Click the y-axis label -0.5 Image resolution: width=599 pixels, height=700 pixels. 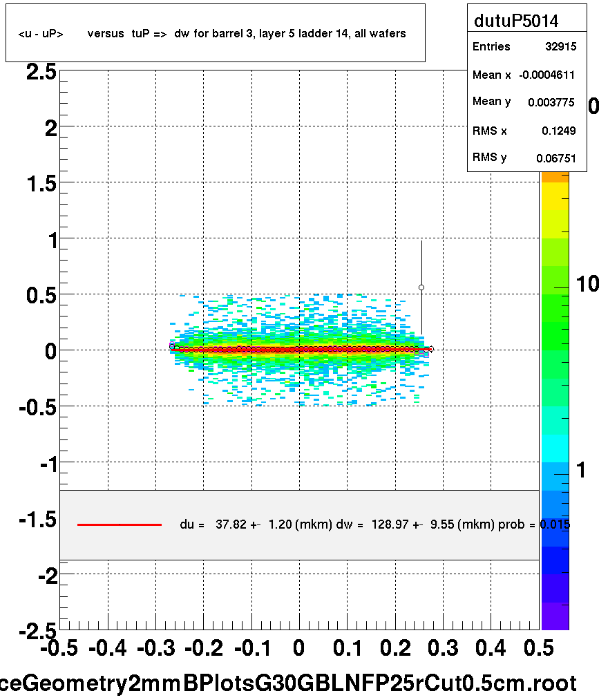pos(38,408)
